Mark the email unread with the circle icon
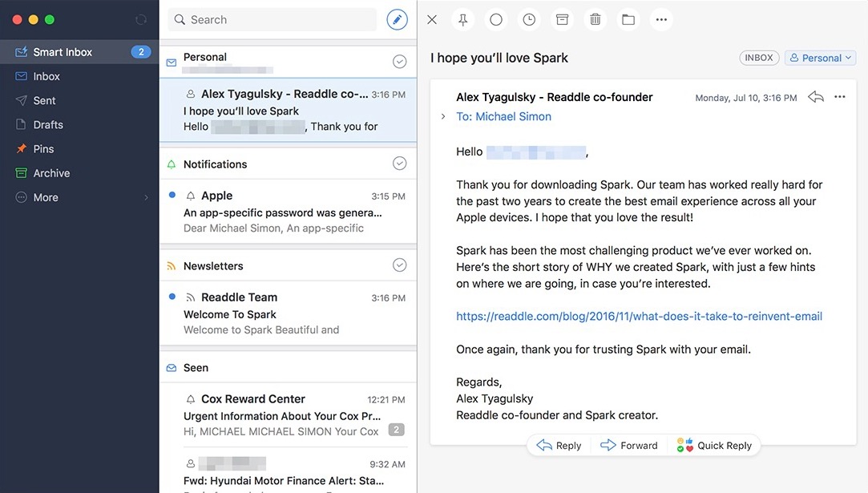This screenshot has height=493, width=868. pyautogui.click(x=496, y=20)
